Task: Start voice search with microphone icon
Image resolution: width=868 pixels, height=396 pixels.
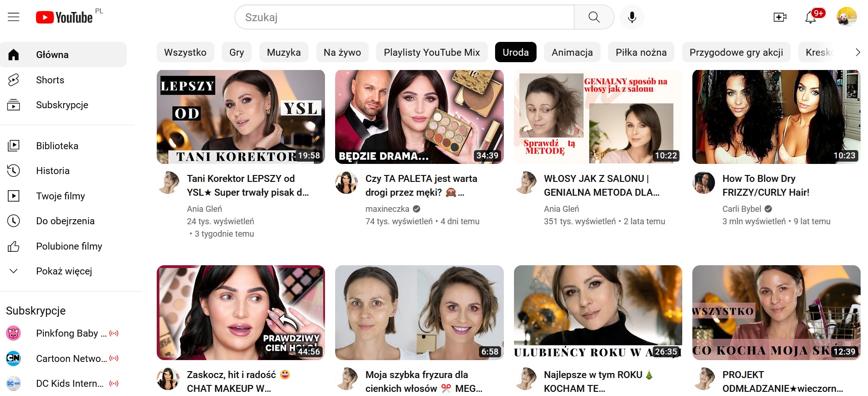Action: 632,17
